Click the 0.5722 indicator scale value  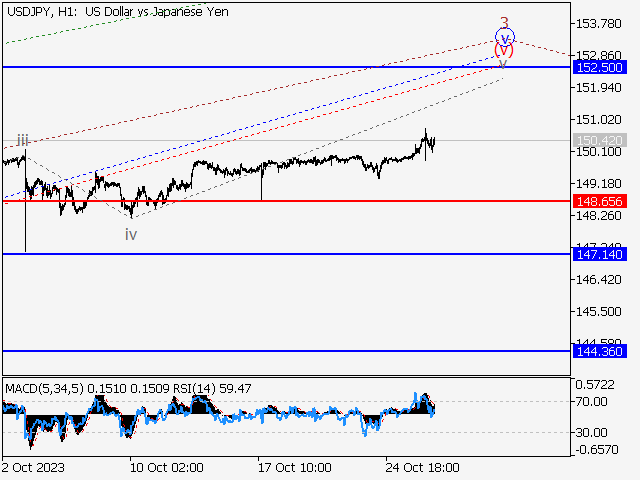595,384
